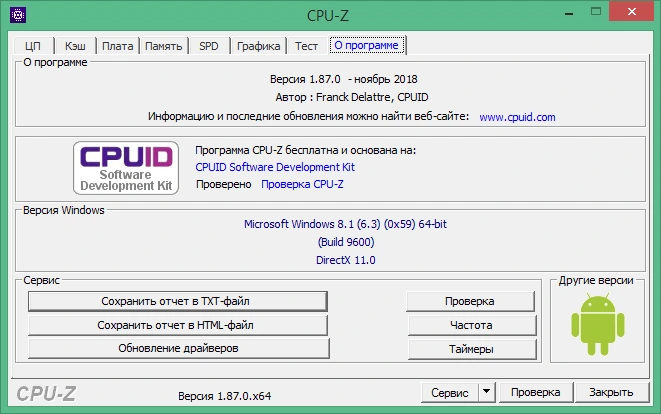Click Проверка button in Сервис group
Image resolution: width=661 pixels, height=414 pixels.
pos(470,301)
